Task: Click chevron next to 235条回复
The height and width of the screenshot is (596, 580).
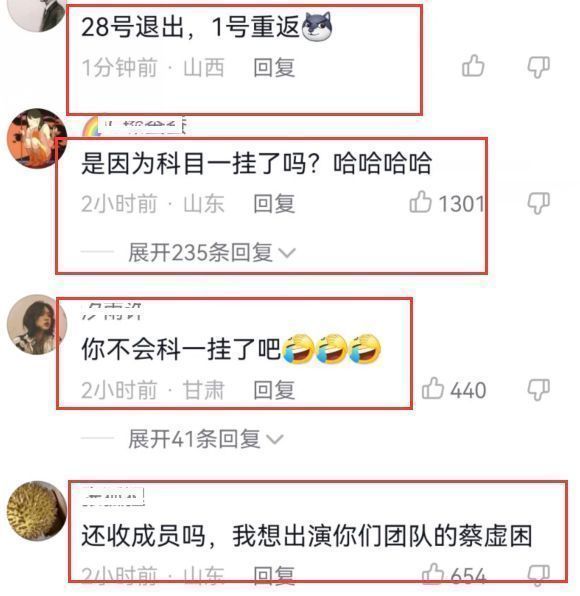Action: click(287, 253)
